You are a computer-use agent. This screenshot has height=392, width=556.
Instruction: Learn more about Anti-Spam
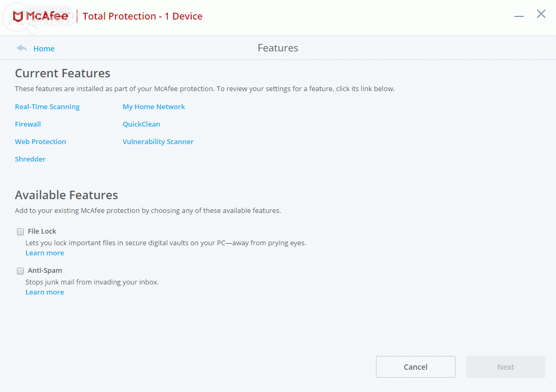(x=44, y=292)
